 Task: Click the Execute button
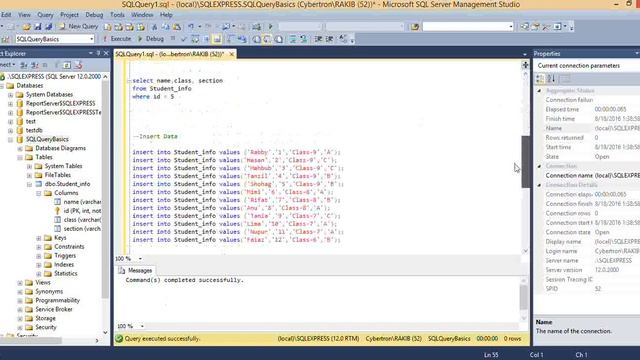[118, 39]
